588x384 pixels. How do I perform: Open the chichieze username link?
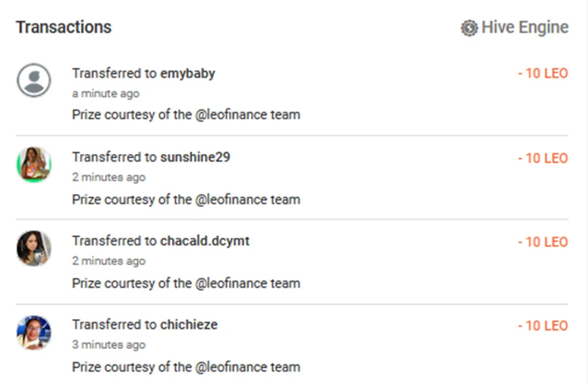click(189, 325)
